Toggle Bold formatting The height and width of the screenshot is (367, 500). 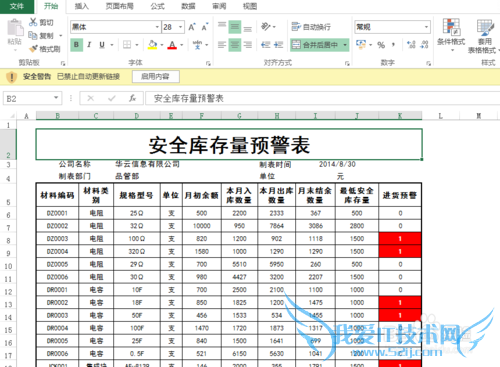pyautogui.click(x=76, y=45)
